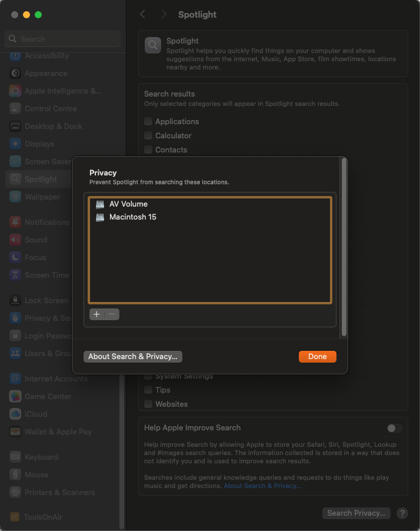Screen dimensions: 420x531
Task: Open the Login Password lock icon
Action: click(15, 336)
